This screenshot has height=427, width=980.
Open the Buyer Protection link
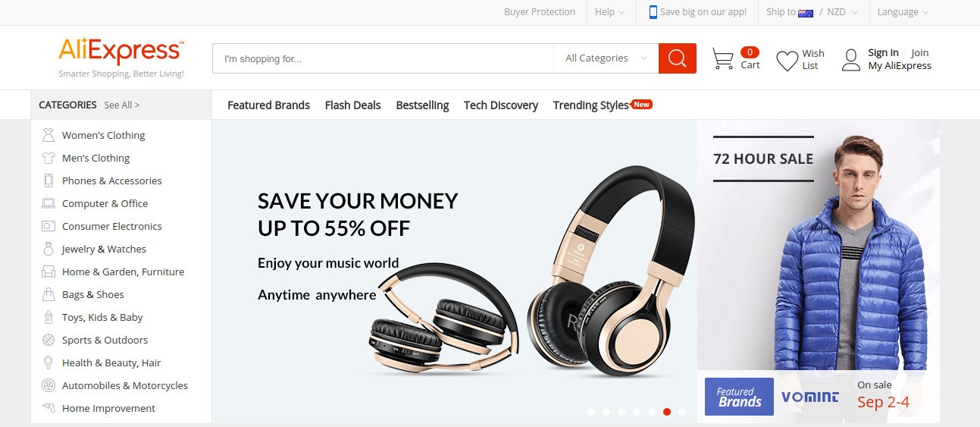tap(540, 12)
